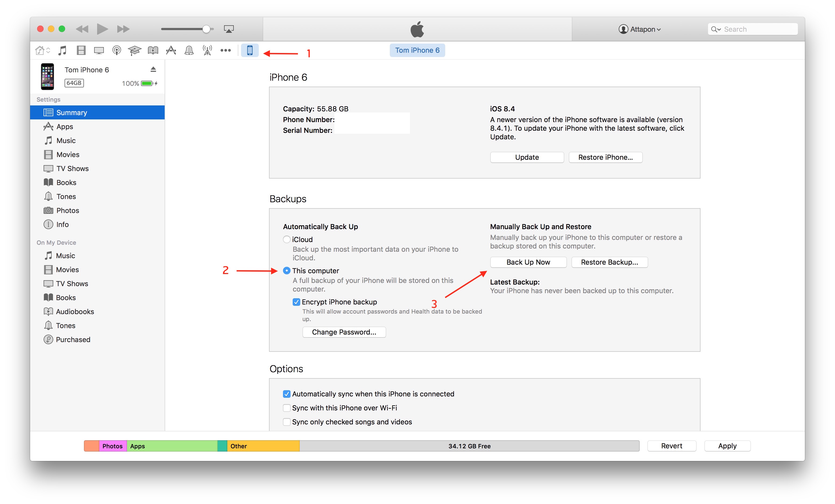Select iCloud backup radio button

click(287, 239)
